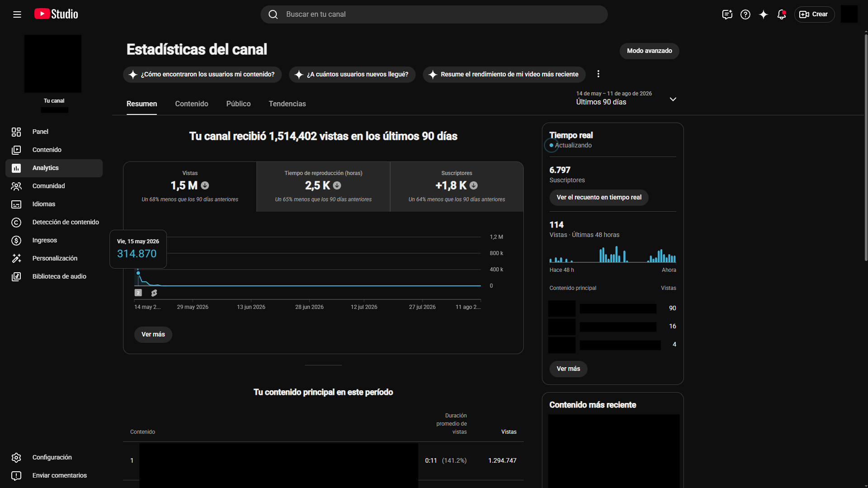Click the Biblioteca de audio icon
This screenshot has width=868, height=488.
click(x=16, y=276)
